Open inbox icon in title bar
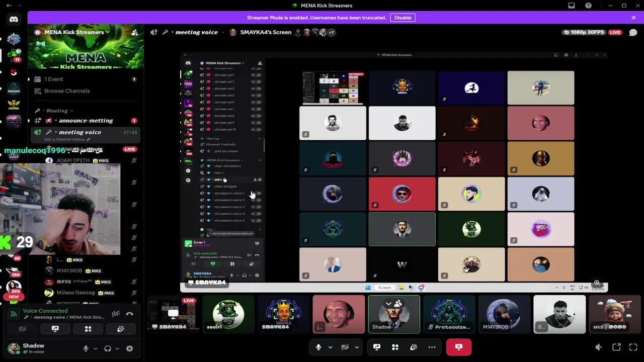The image size is (644, 362). [x=572, y=6]
